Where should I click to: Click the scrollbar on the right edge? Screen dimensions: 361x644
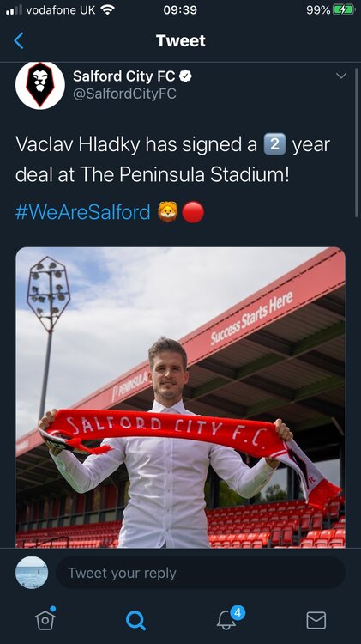click(357, 143)
